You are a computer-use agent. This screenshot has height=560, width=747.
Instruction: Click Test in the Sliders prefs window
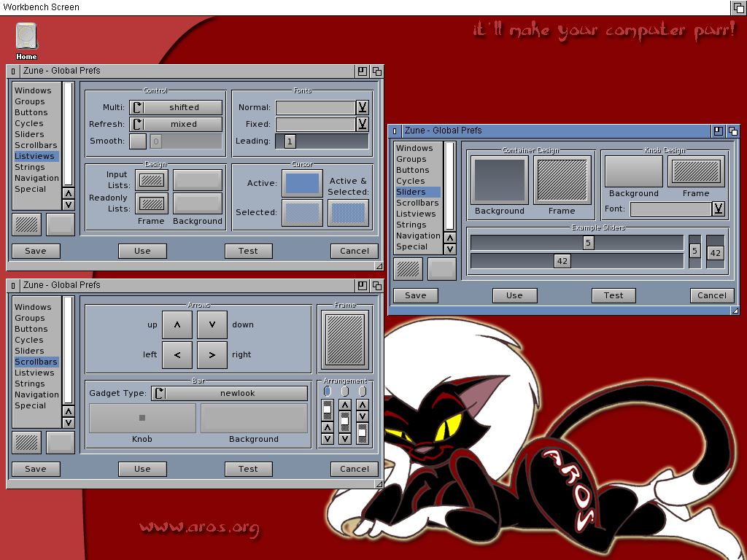(614, 295)
